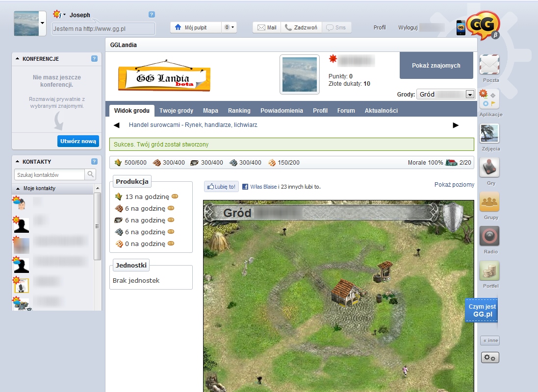Click the Mój pulpit button
Image resolution: width=538 pixels, height=392 pixels.
196,27
